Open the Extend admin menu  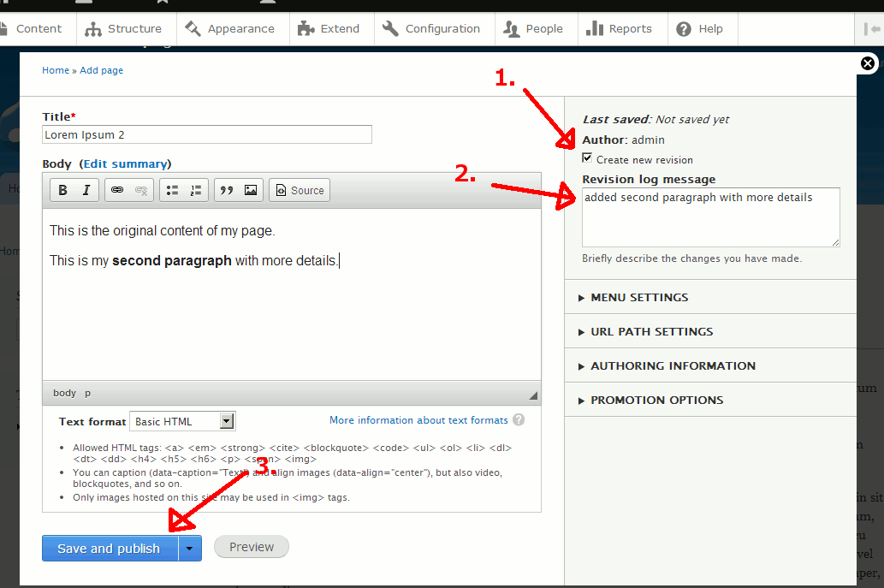pos(331,29)
